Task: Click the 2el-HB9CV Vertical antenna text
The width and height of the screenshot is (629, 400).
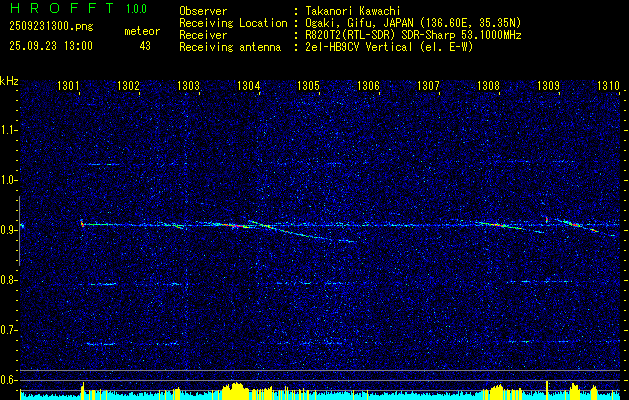Action: [389, 47]
